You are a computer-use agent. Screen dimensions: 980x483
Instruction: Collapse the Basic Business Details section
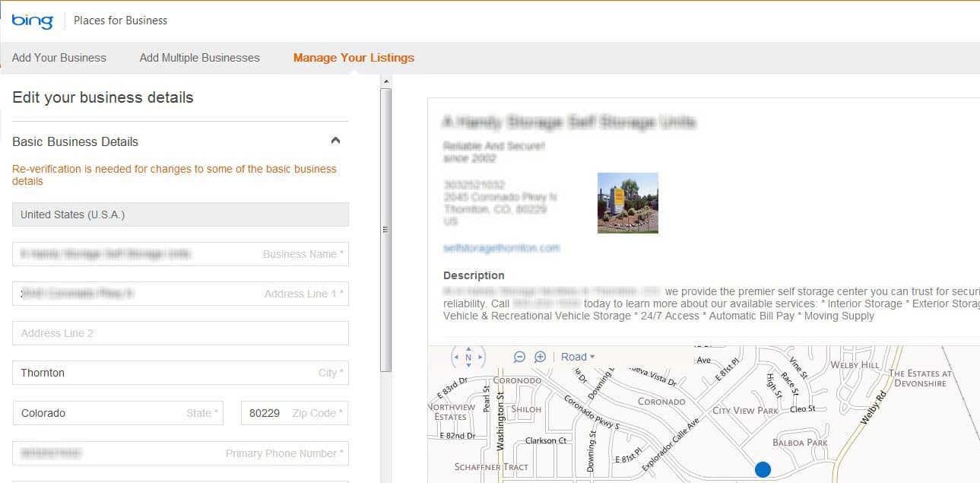click(335, 141)
